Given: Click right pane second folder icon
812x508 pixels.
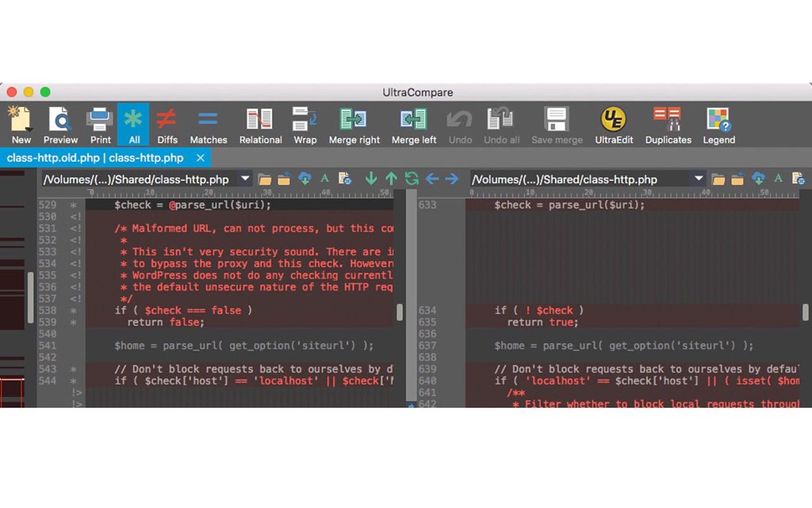Looking at the screenshot, I should (737, 179).
